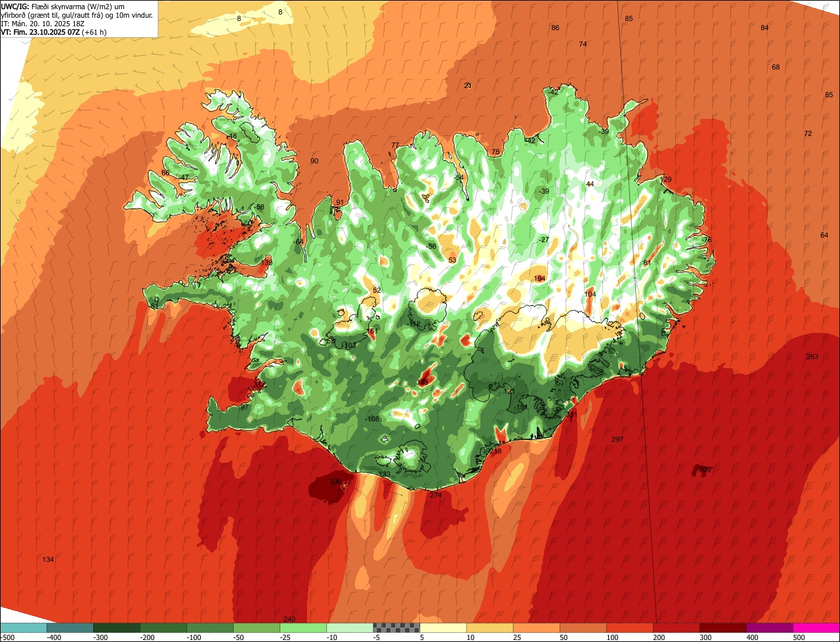The width and height of the screenshot is (840, 642).
Task: Click the 263 value on the map
Action: [x=812, y=356]
